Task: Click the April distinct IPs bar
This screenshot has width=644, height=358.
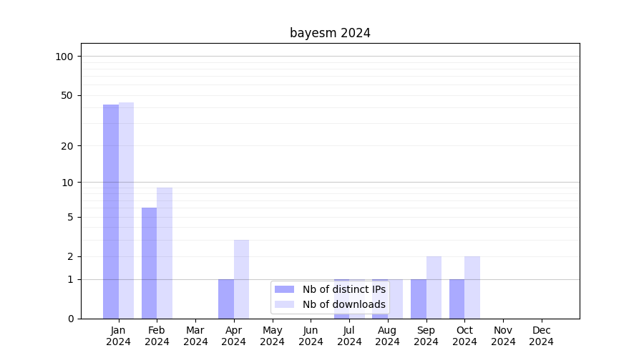Action: pos(226,299)
